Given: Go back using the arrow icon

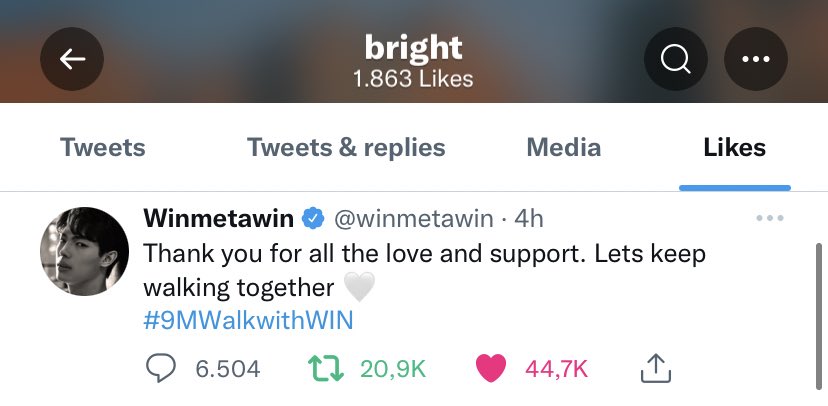Looking at the screenshot, I should 72,59.
